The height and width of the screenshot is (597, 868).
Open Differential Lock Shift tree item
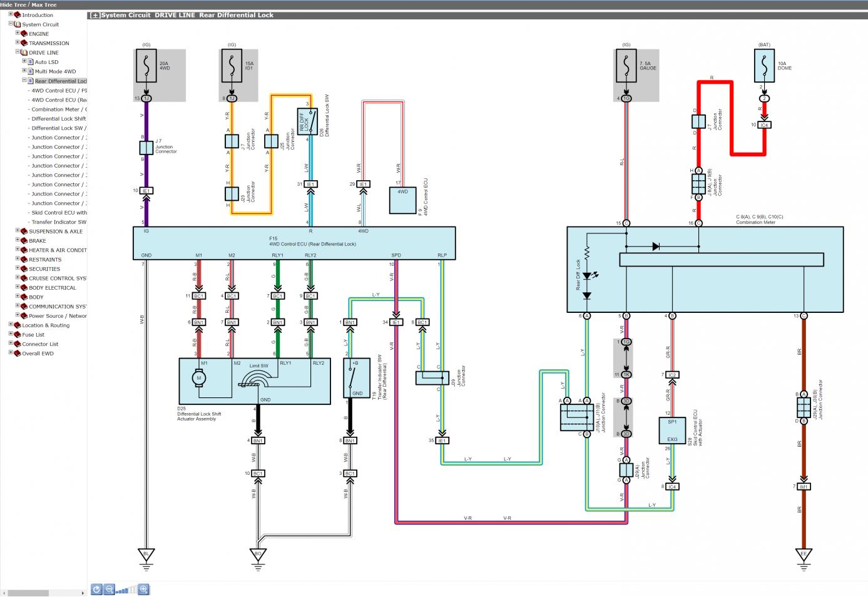[x=59, y=118]
